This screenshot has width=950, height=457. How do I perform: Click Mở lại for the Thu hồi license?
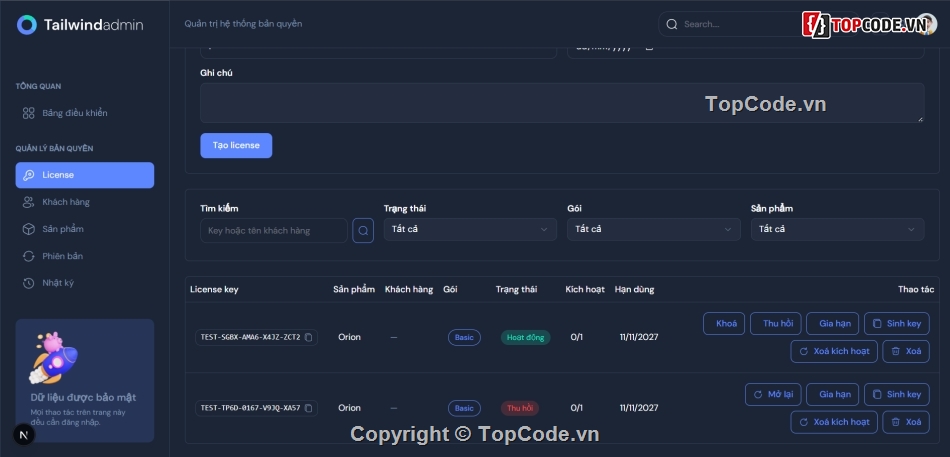coord(773,395)
